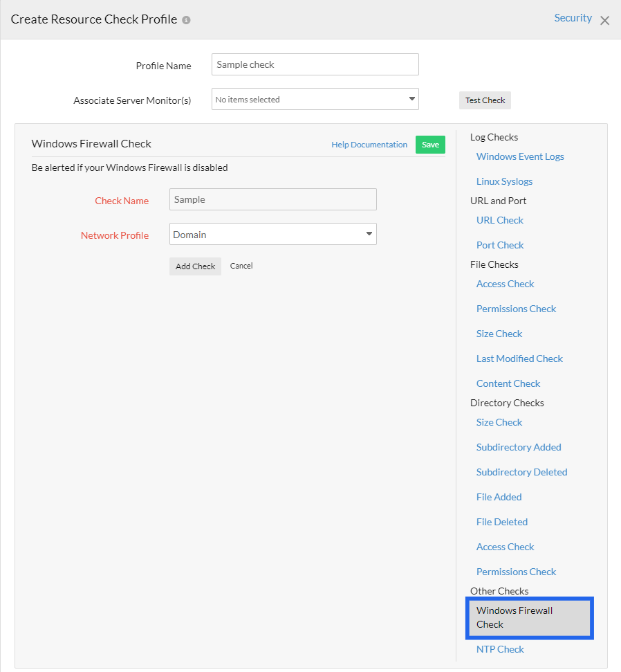Click Cancel next to Add Check

(241, 266)
